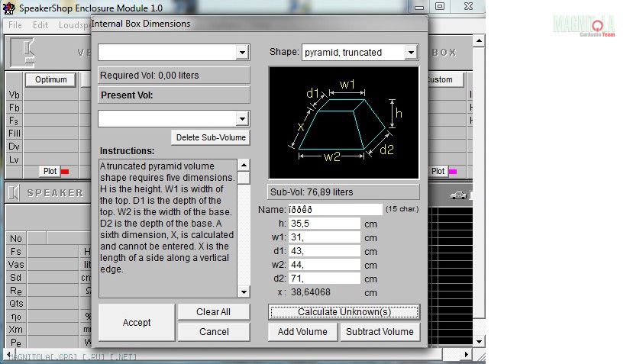Click the speaker icon beside SPEAKER heading
This screenshot has width=630, height=364.
tap(13, 193)
